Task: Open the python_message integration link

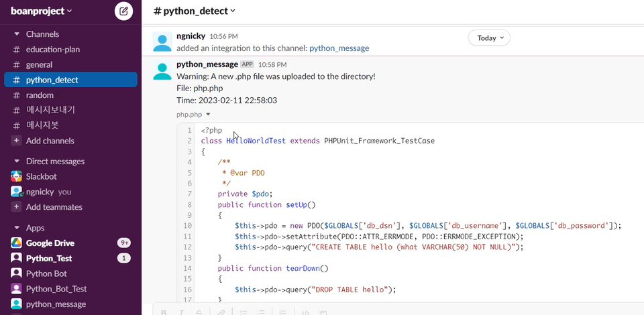Action: [339, 48]
